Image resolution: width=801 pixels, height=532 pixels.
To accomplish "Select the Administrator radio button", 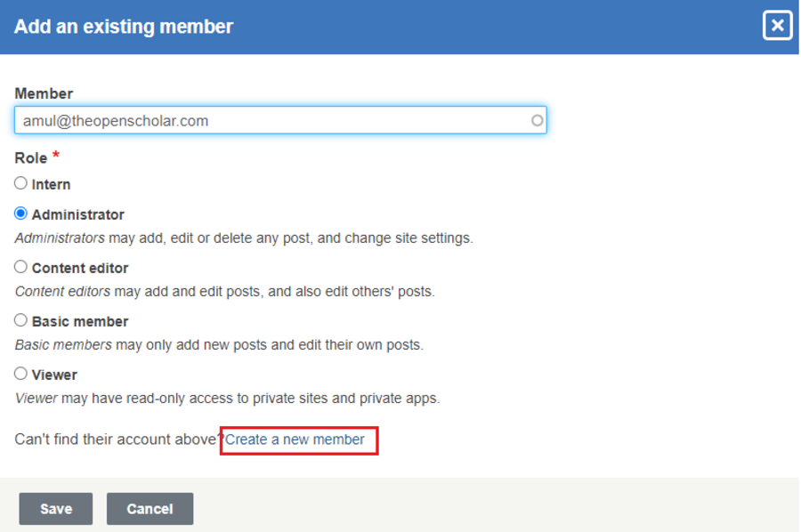I will [20, 214].
